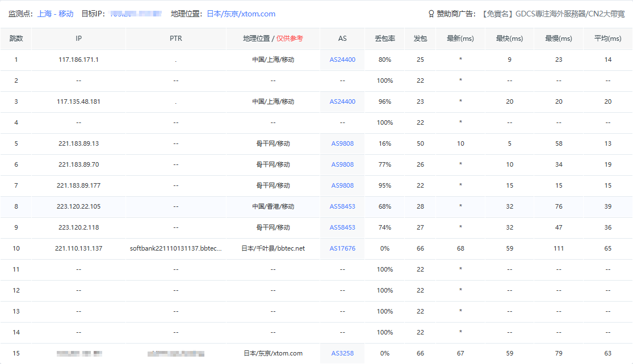This screenshot has width=633, height=364.
Task: Open AS9808 link for 221.183.89.70
Action: click(x=342, y=164)
